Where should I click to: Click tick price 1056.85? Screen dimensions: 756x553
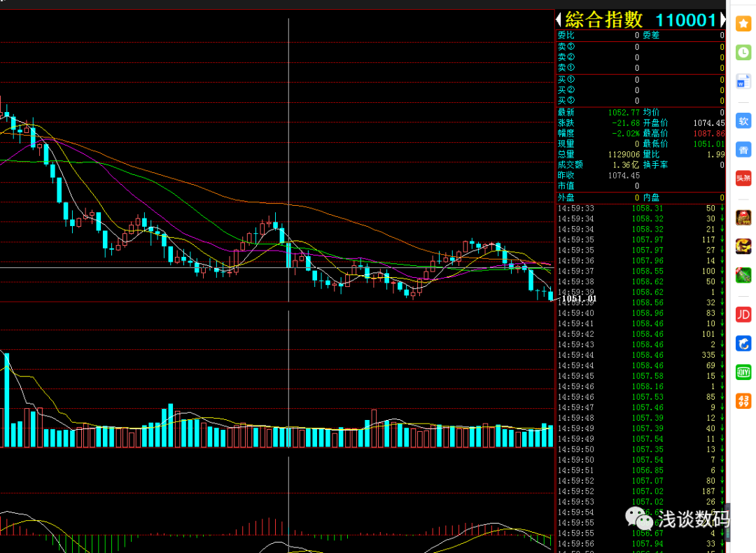point(647,470)
